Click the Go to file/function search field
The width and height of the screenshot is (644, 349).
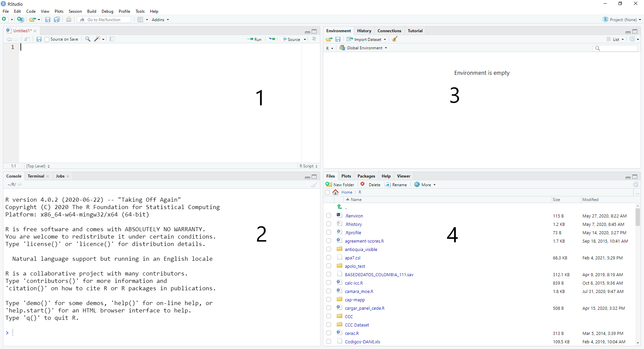(x=108, y=20)
